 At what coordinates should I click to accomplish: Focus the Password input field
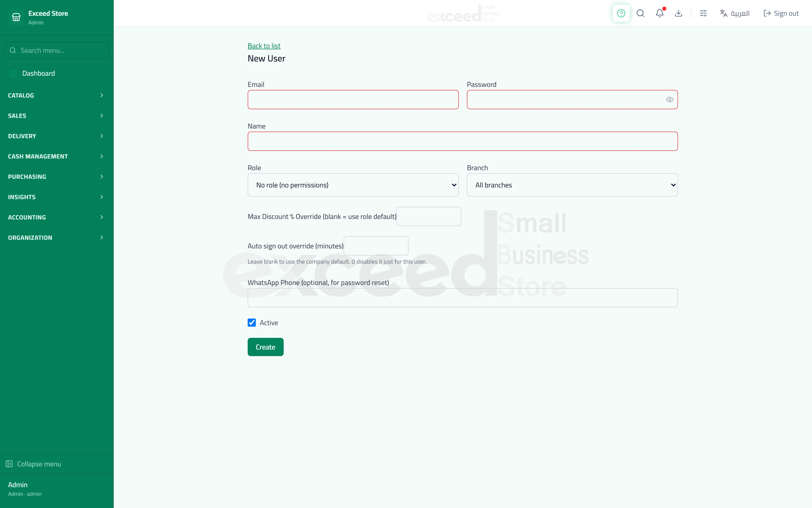(572, 100)
